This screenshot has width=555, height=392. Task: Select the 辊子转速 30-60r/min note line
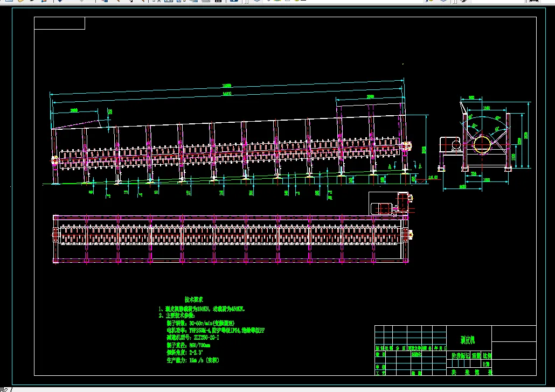(x=200, y=323)
